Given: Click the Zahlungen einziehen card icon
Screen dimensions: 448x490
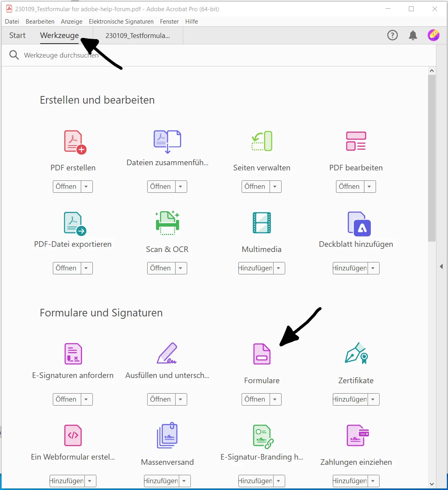Looking at the screenshot, I should (x=358, y=435).
